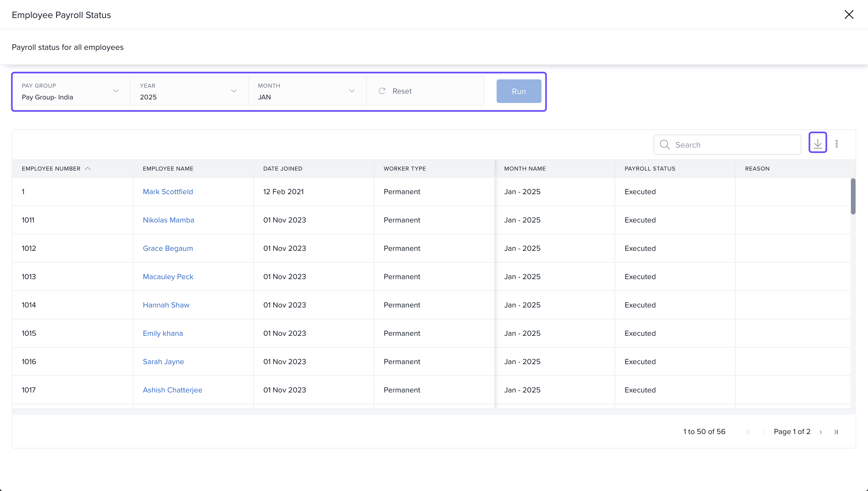Go to next page arrow

point(821,432)
